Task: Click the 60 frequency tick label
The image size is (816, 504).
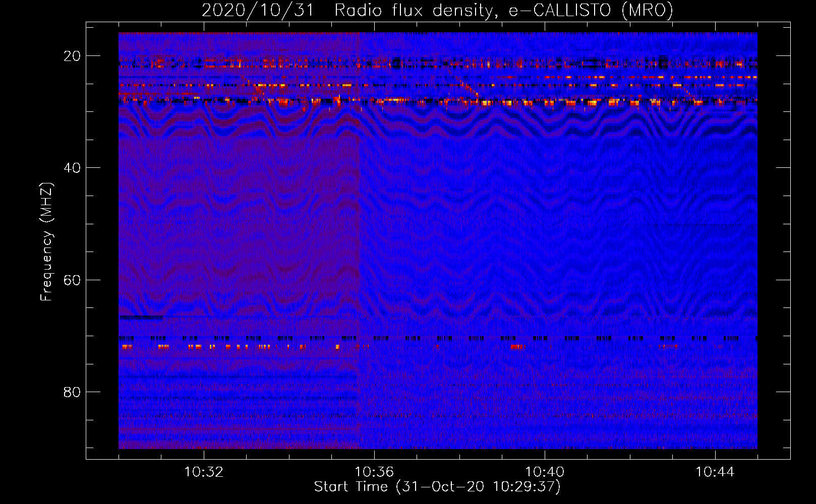Action: tap(72, 280)
